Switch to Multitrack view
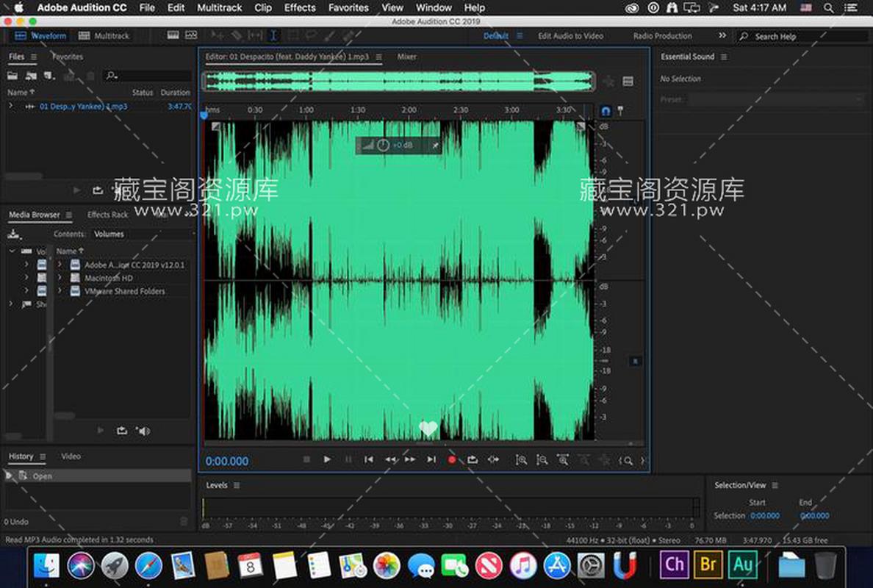 [104, 35]
